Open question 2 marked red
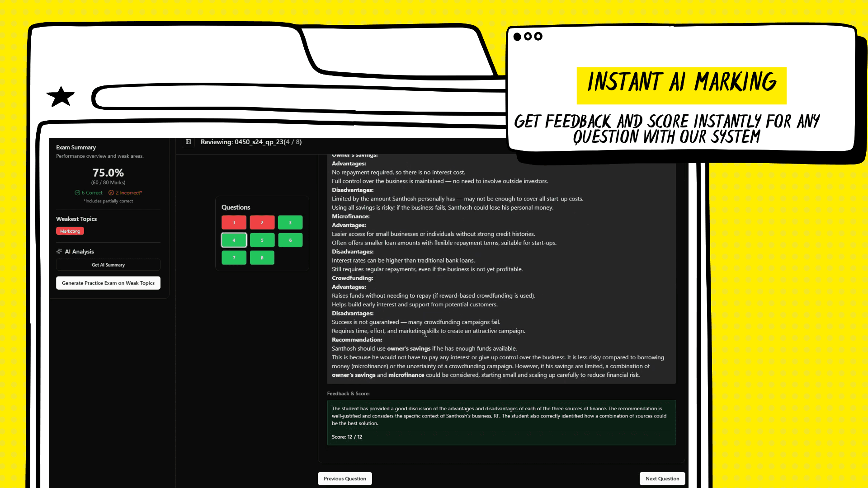 coord(262,222)
